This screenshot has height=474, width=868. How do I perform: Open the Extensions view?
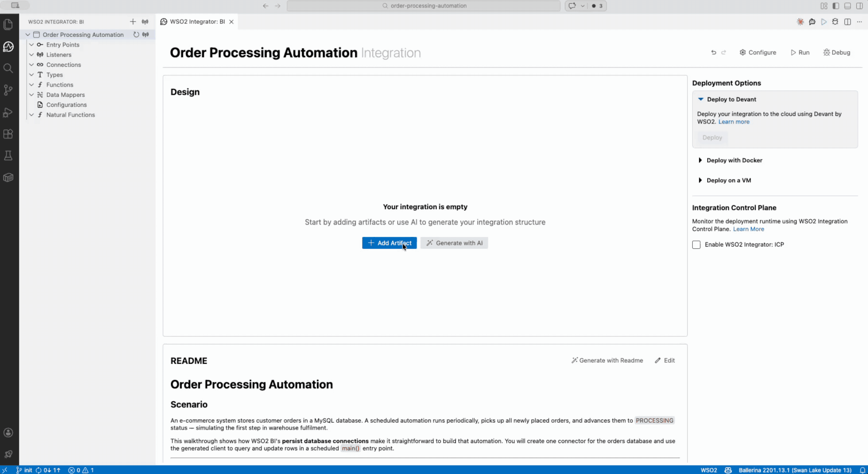pyautogui.click(x=8, y=134)
